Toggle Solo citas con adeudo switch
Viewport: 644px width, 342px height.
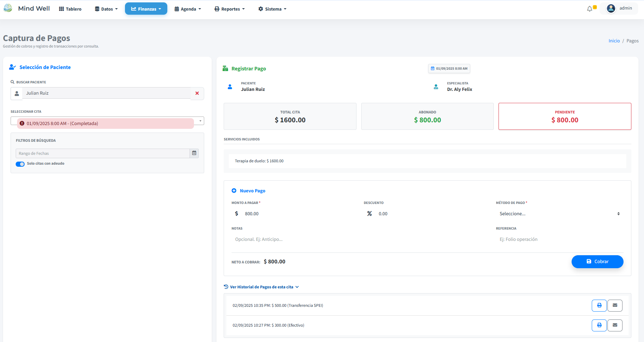tap(20, 164)
